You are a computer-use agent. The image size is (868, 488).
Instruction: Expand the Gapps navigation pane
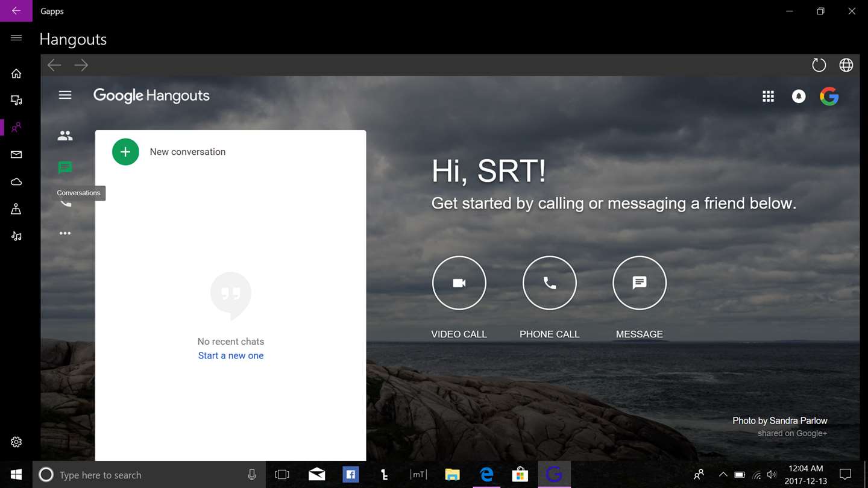coord(16,38)
